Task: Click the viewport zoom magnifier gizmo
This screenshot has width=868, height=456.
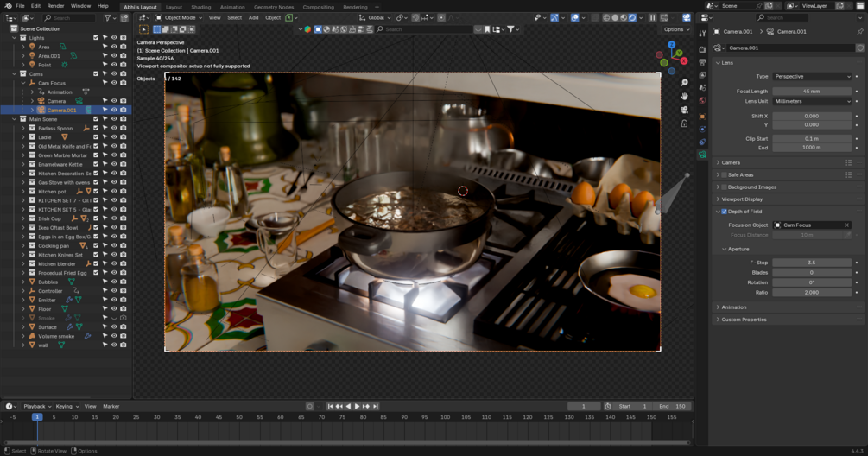Action: (x=684, y=82)
